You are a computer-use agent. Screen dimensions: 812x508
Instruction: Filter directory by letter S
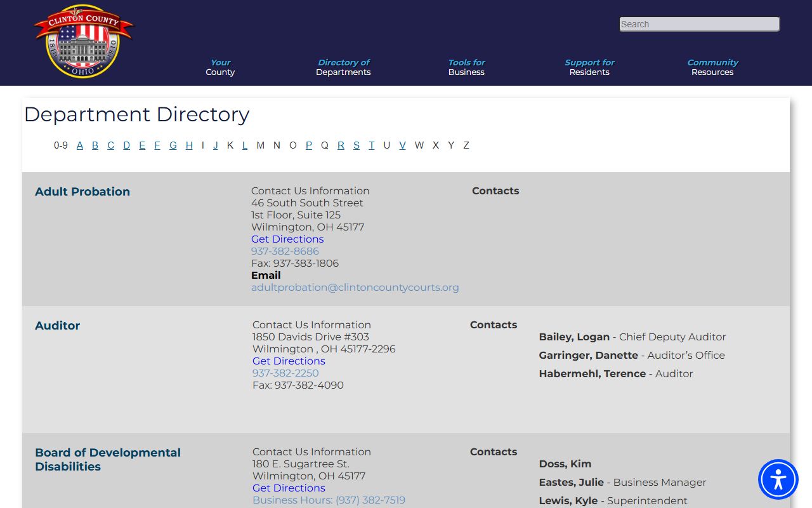coord(357,145)
